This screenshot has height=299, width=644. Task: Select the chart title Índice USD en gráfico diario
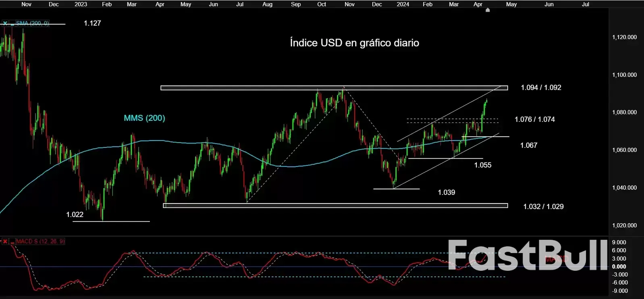pyautogui.click(x=354, y=43)
